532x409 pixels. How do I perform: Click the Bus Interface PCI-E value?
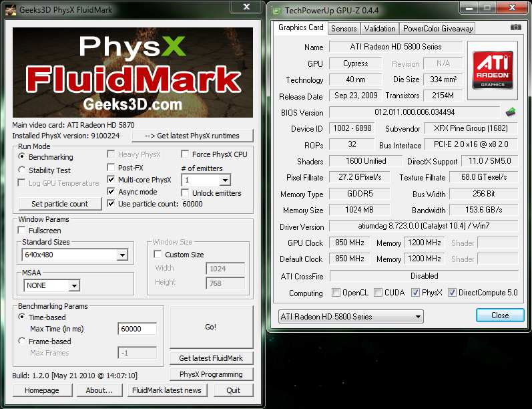point(471,144)
